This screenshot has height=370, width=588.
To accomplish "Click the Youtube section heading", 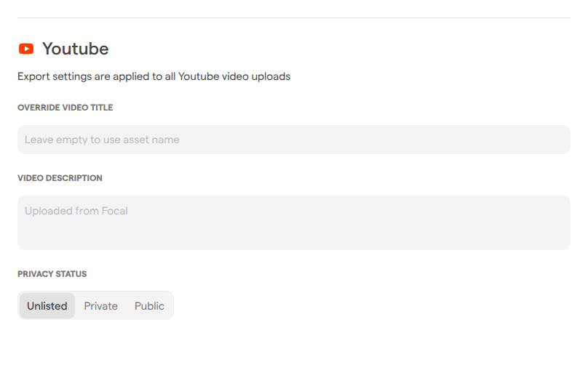I will pyautogui.click(x=76, y=49).
